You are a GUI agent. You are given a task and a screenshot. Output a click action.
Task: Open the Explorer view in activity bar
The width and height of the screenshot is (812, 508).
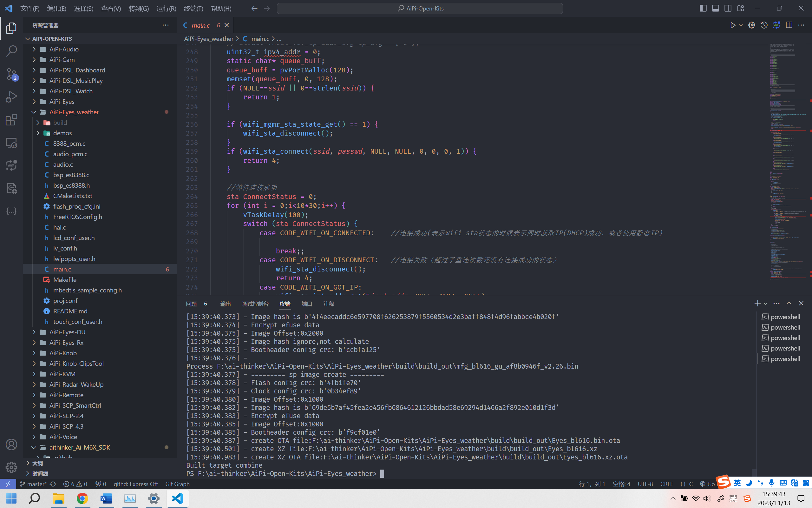(11, 28)
